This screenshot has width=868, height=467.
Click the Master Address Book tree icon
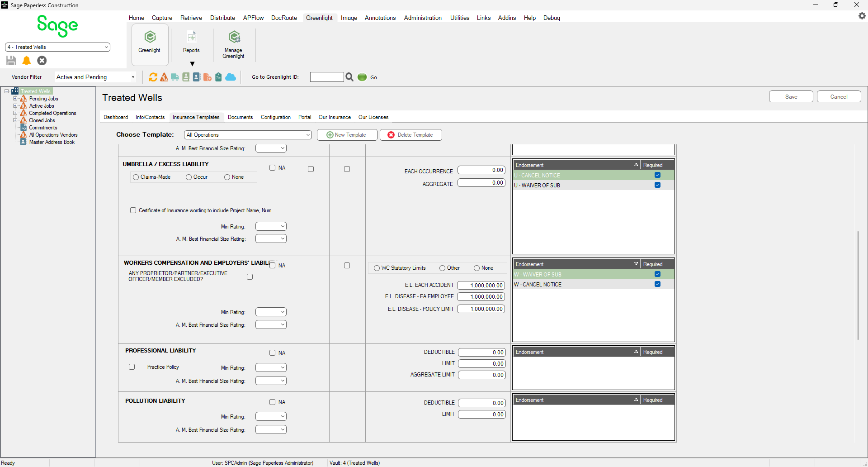click(24, 142)
